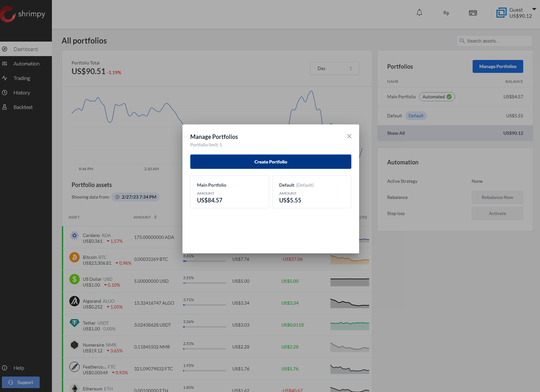Image resolution: width=540 pixels, height=392 pixels.
Task: Close the Manage Portfolios dialog
Action: point(349,136)
